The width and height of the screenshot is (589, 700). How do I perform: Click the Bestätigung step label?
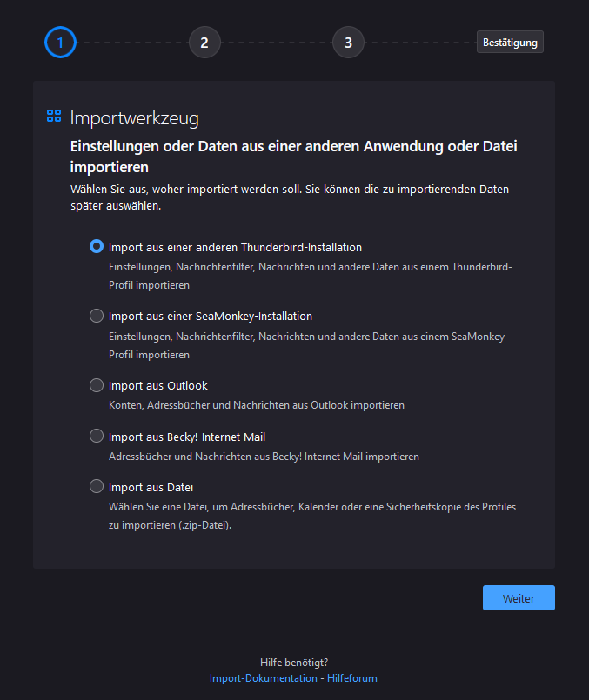(510, 42)
